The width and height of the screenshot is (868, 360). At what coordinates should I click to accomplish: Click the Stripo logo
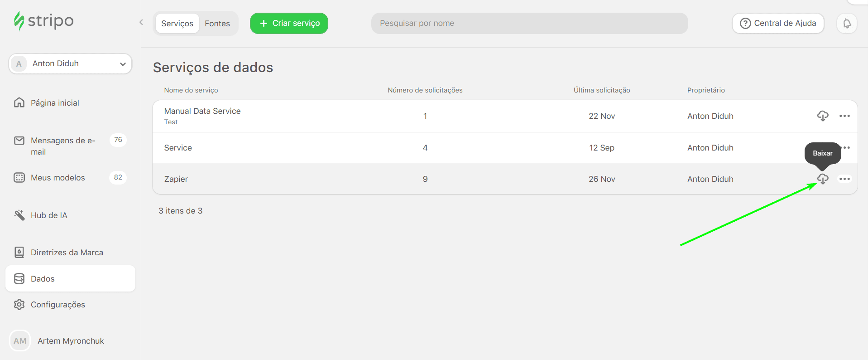(43, 21)
